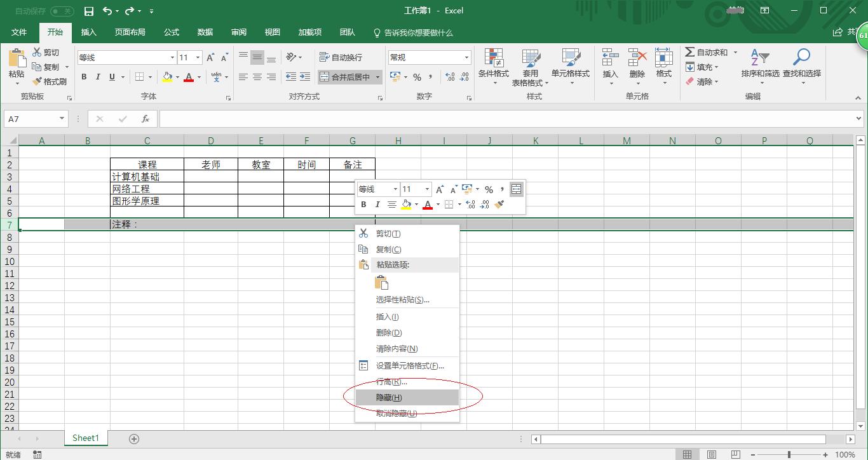Select the Format Painter (格式刷) tool
This screenshot has height=460, width=868.
pyautogui.click(x=51, y=81)
